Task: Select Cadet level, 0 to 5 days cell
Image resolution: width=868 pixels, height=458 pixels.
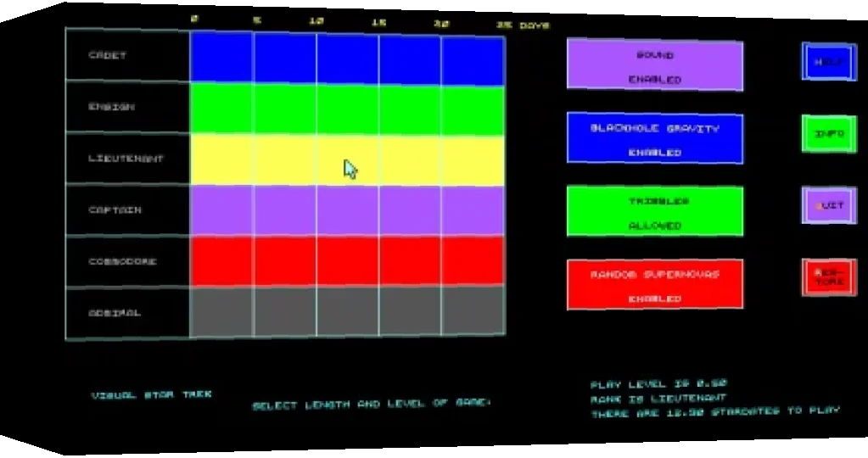Action: [221, 57]
